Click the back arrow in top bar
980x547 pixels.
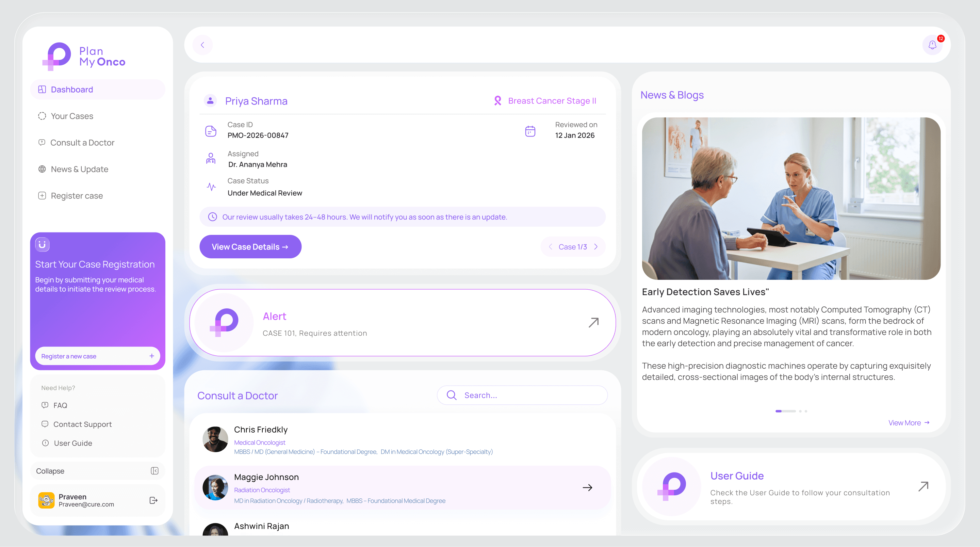click(202, 45)
